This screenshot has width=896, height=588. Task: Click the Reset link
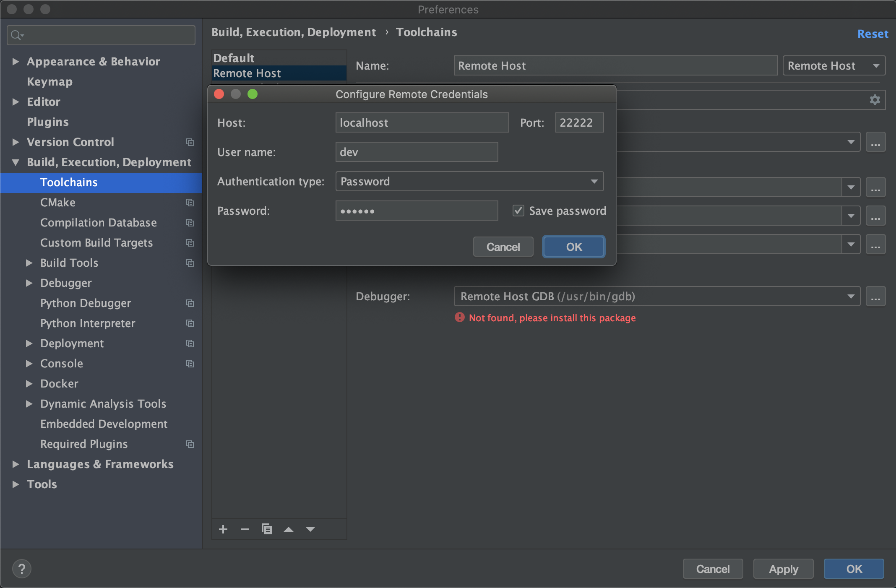click(x=873, y=34)
